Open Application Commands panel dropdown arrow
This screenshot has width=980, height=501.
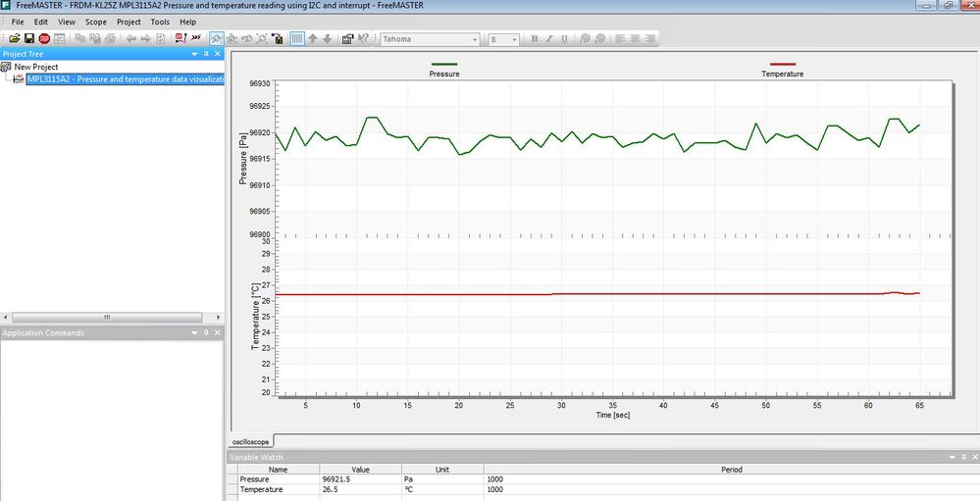point(194,333)
